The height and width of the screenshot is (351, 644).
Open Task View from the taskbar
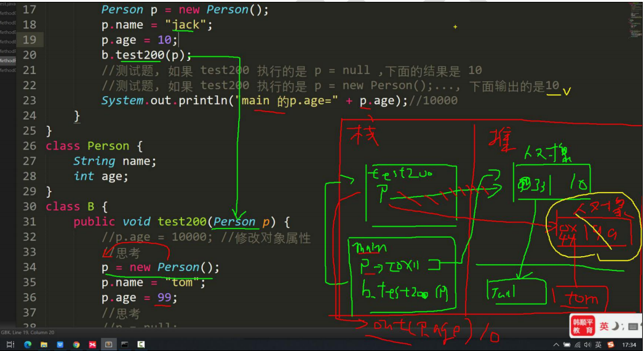tap(10, 344)
